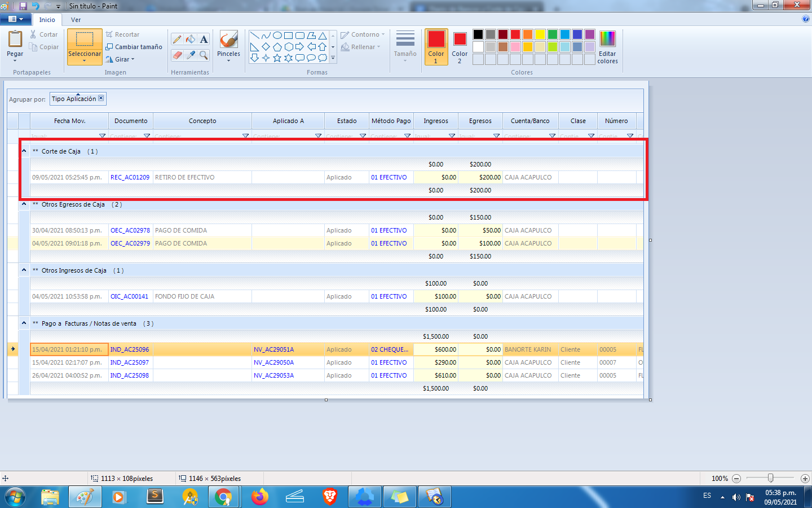
Task: Activate the Text tool (letter A)
Action: [x=204, y=39]
